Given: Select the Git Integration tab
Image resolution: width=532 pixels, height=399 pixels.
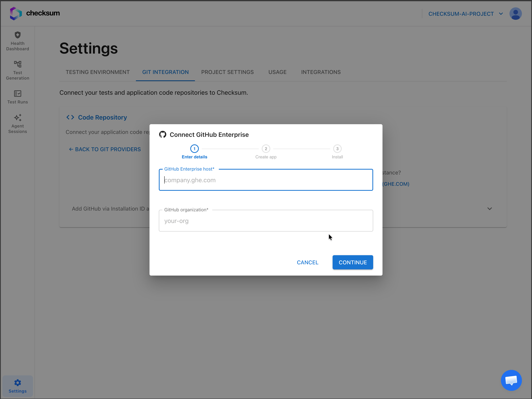Looking at the screenshot, I should [165, 72].
